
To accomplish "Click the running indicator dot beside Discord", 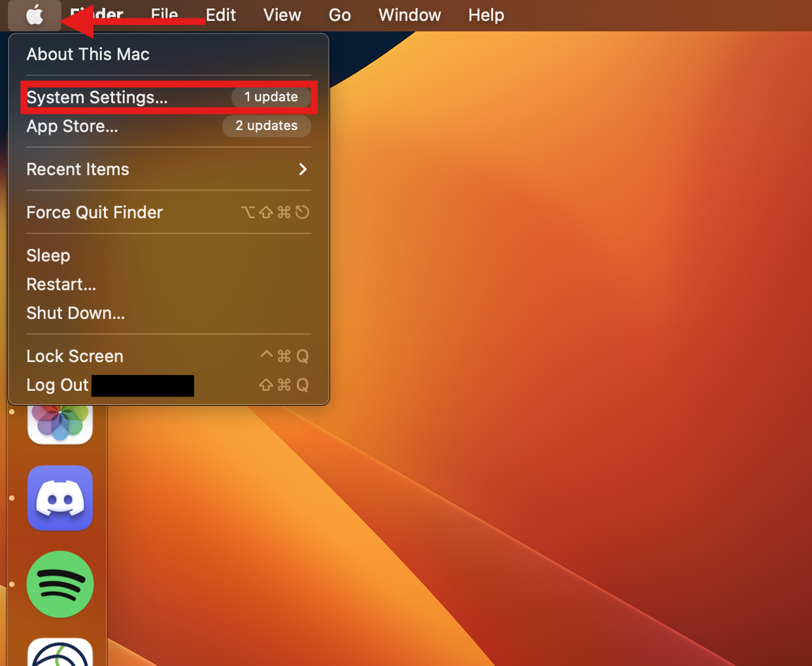I will click(x=11, y=498).
